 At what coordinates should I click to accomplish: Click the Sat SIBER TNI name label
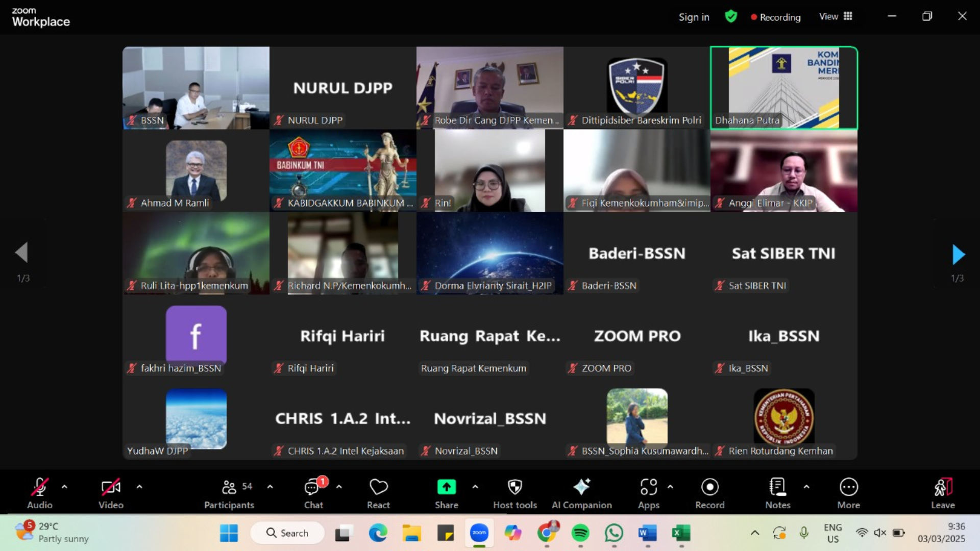pos(757,286)
